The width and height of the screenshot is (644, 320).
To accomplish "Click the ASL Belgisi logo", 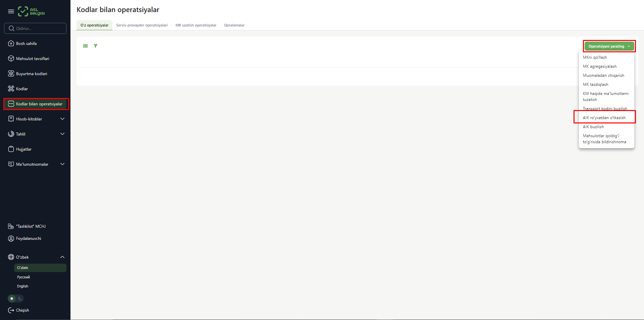I will [31, 11].
